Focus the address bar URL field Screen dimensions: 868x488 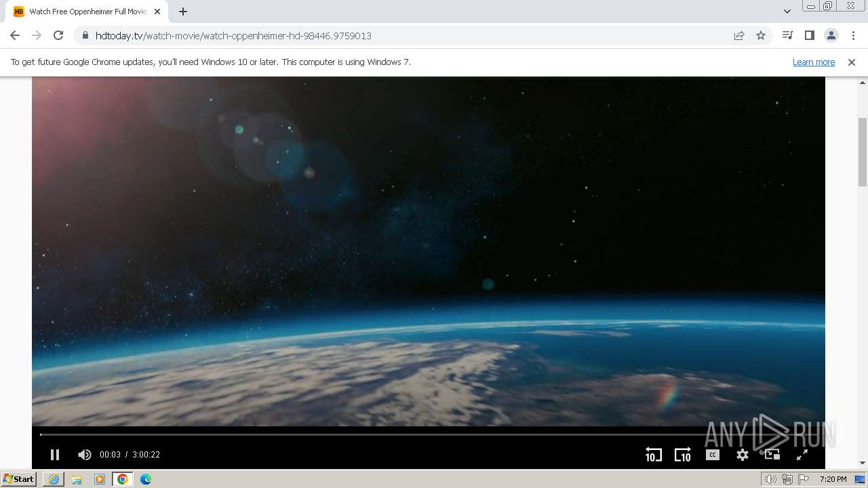pos(407,36)
